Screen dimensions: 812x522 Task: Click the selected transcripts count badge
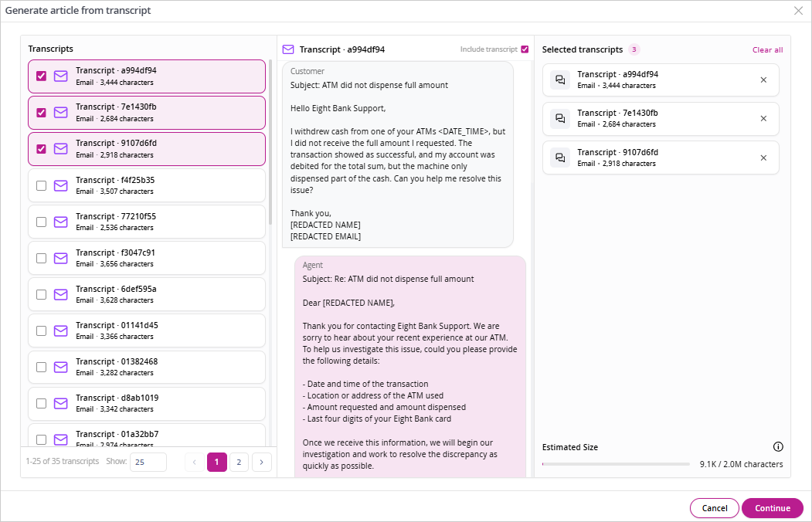634,49
